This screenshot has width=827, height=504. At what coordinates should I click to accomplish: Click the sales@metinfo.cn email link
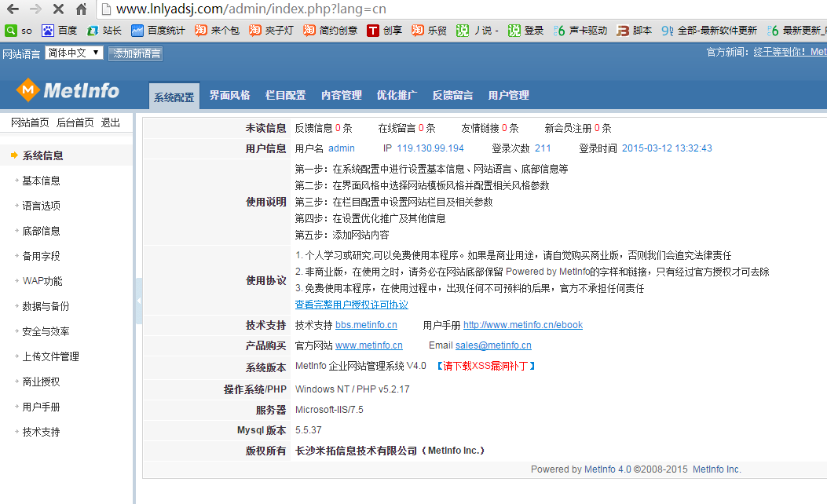[493, 345]
